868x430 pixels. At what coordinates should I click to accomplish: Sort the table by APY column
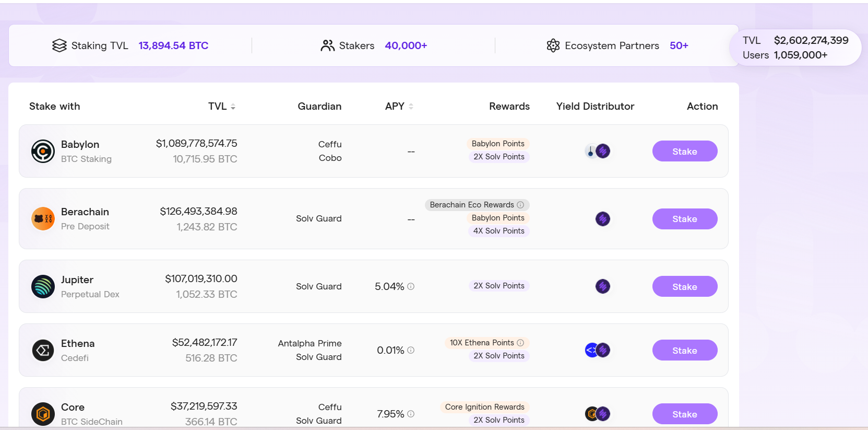411,107
